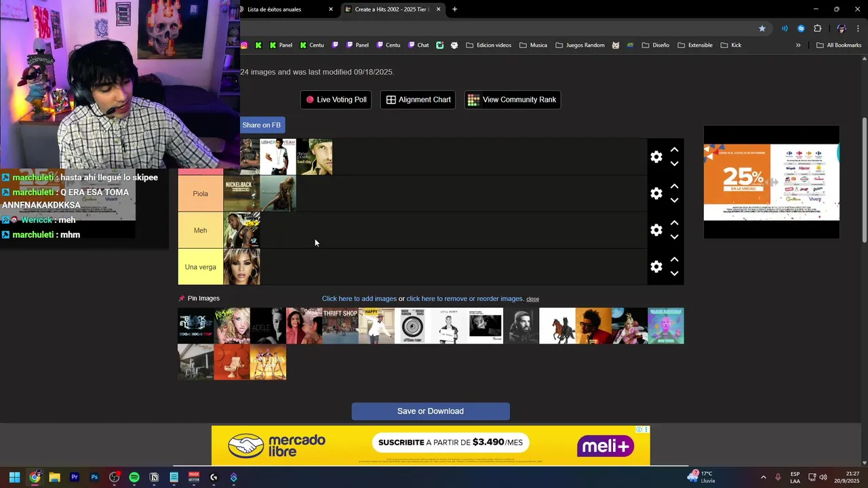Pick the Happy cover image
This screenshot has width=868, height=488.
tap(376, 326)
